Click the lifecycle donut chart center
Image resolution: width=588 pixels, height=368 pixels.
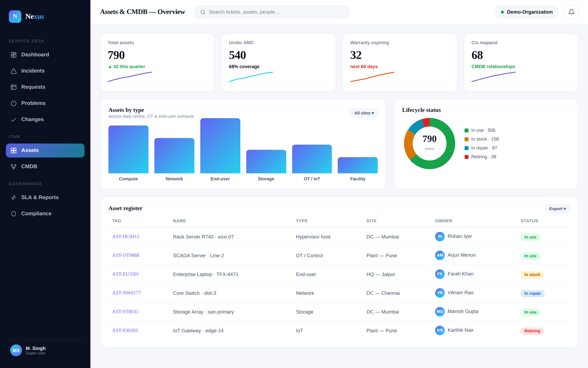point(429,143)
